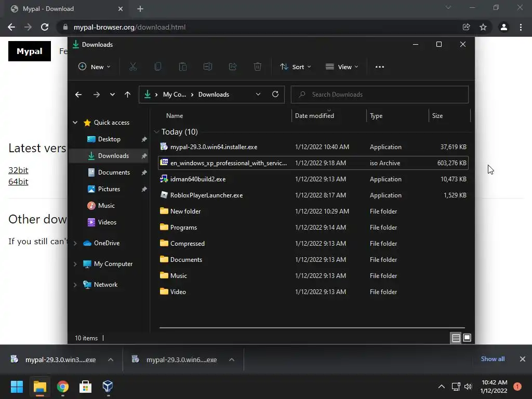Click the Mypal logo button

[30, 51]
